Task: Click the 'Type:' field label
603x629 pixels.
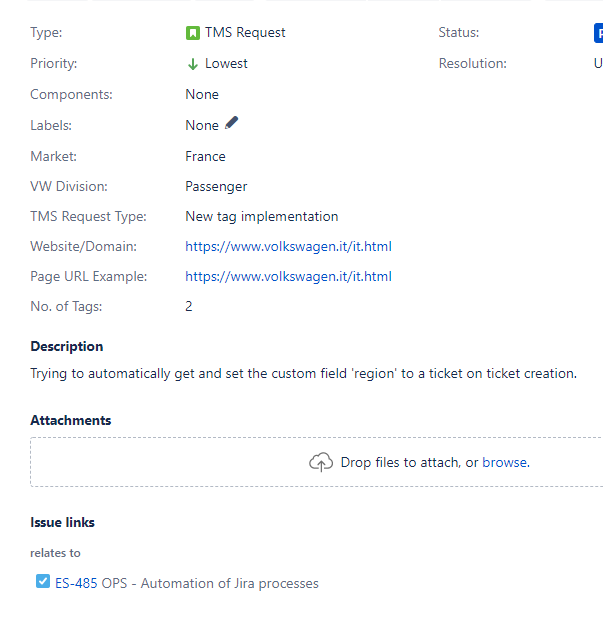Action: point(46,32)
